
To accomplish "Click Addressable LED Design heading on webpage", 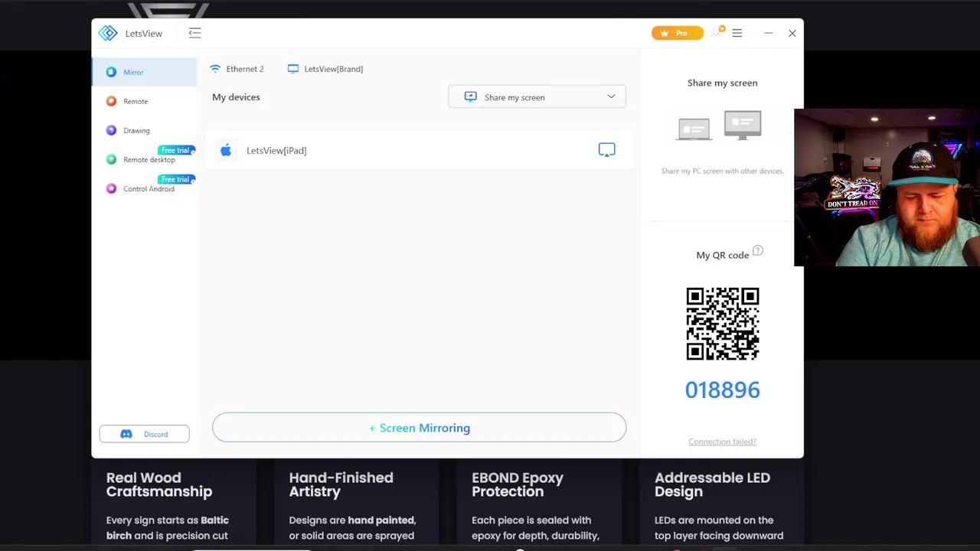I will (x=712, y=484).
